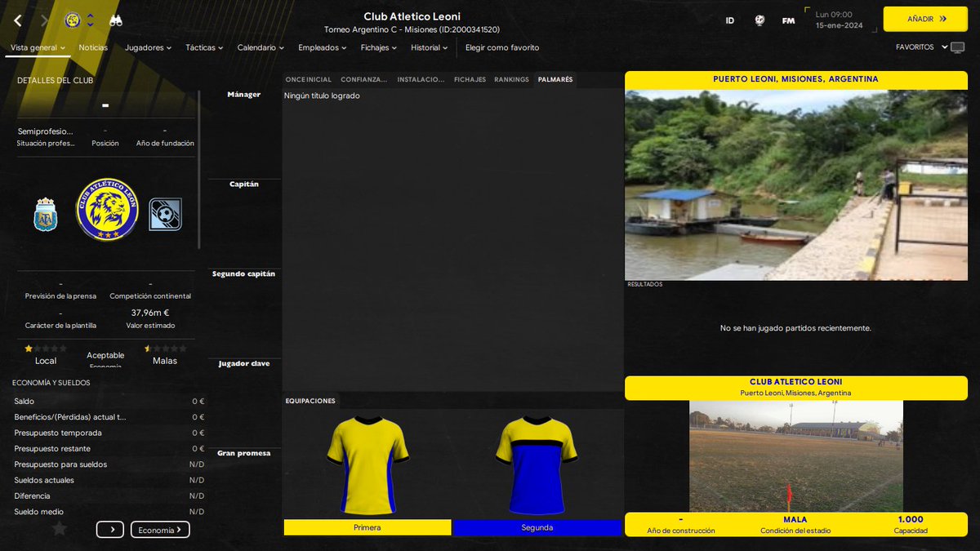Expand the Jugadores menu

tap(148, 47)
